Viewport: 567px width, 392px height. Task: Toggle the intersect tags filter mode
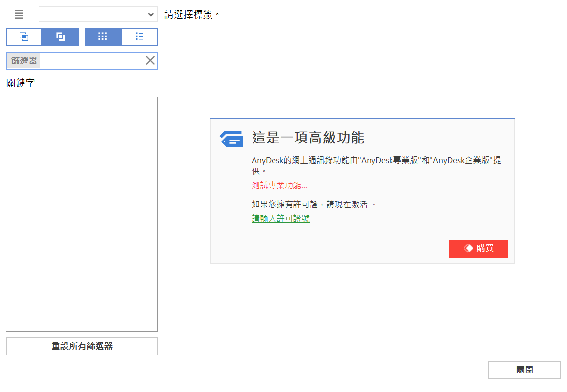[x=24, y=37]
